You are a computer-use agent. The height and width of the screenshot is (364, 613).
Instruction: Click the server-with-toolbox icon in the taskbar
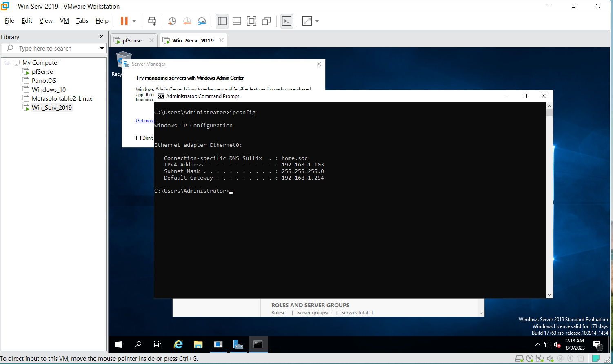238,344
